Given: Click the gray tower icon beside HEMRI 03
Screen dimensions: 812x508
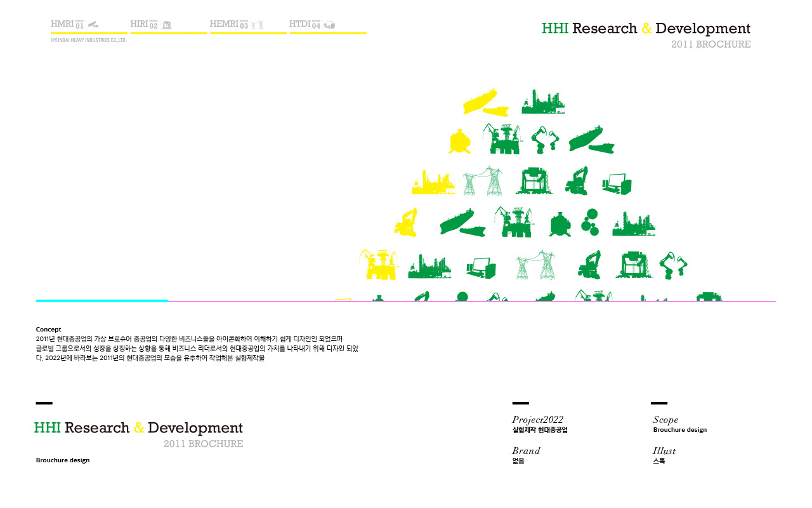Looking at the screenshot, I should pos(257,25).
